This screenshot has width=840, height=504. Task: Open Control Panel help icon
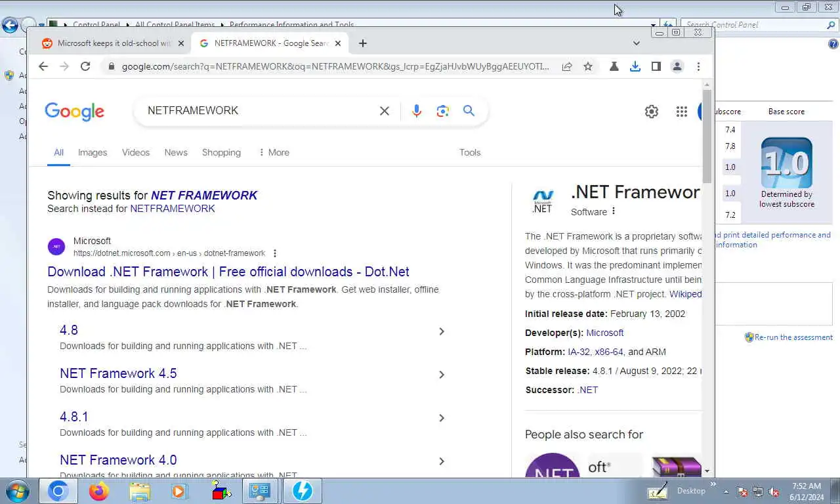833,44
